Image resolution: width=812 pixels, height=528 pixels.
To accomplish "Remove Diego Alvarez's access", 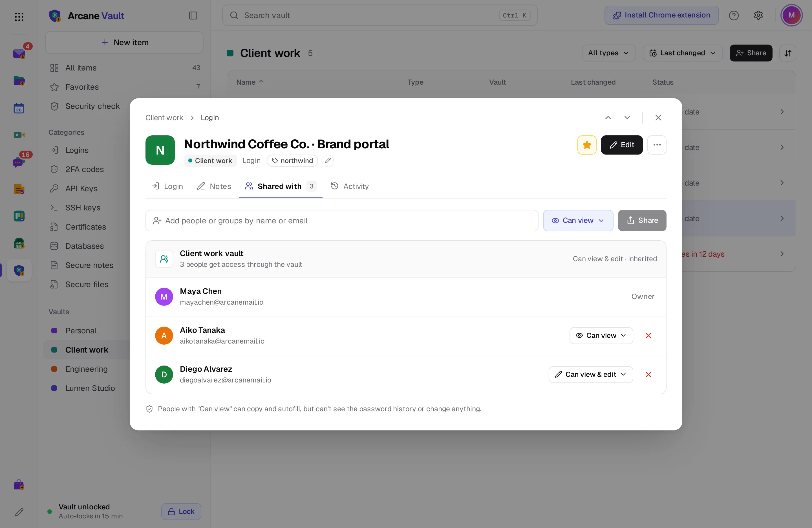I will [x=648, y=375].
